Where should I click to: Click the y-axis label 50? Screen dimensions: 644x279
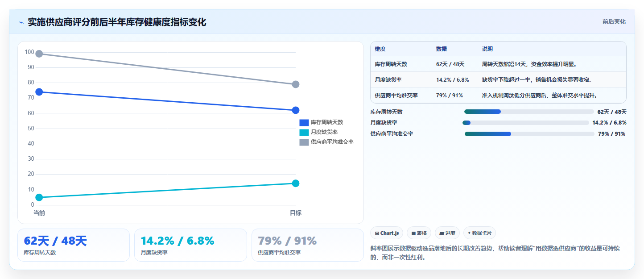click(x=31, y=129)
